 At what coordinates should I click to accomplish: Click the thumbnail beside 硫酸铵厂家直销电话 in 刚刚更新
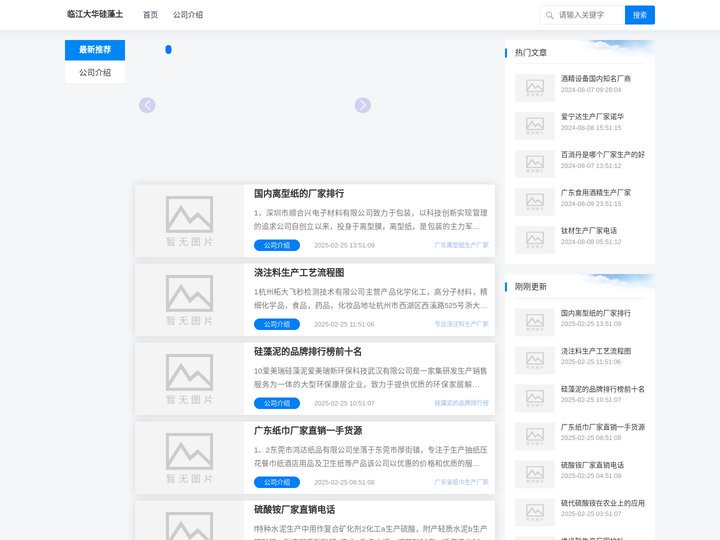(534, 474)
